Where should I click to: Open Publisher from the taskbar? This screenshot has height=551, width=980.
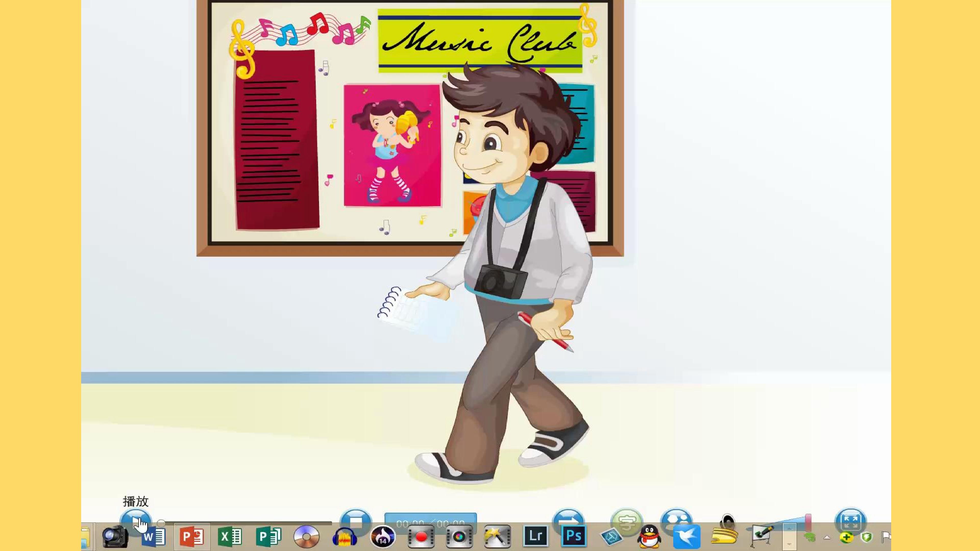pyautogui.click(x=268, y=536)
